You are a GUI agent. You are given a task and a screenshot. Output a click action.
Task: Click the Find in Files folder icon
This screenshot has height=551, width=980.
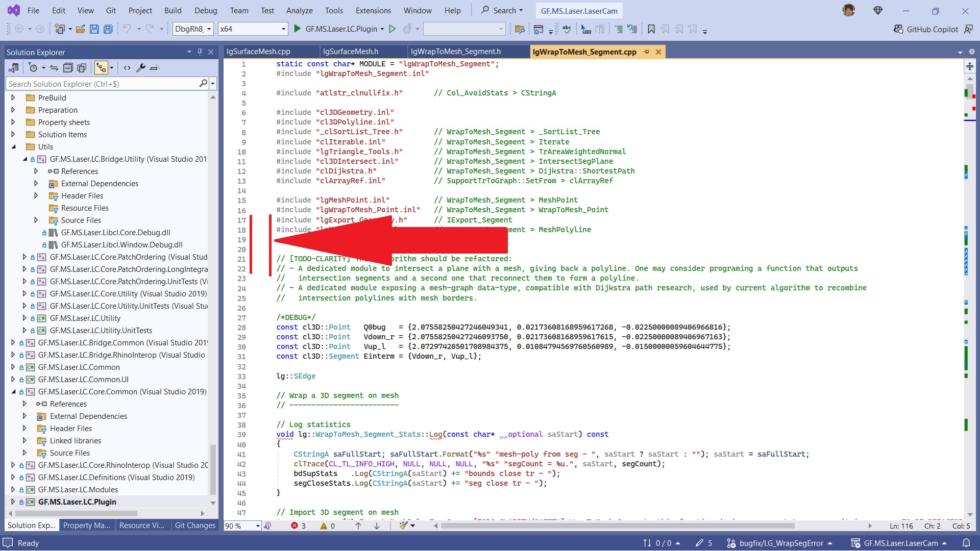pos(520,29)
